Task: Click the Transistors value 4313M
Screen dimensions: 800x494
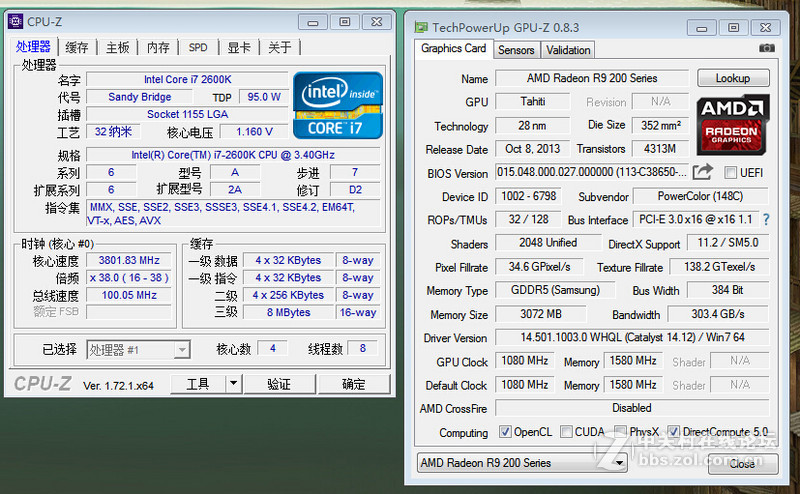Action: point(661,149)
